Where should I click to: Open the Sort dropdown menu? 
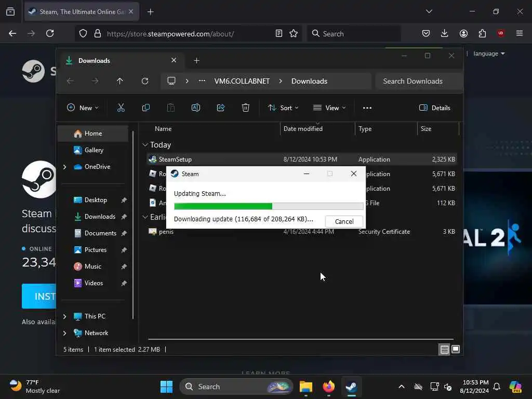pyautogui.click(x=283, y=108)
